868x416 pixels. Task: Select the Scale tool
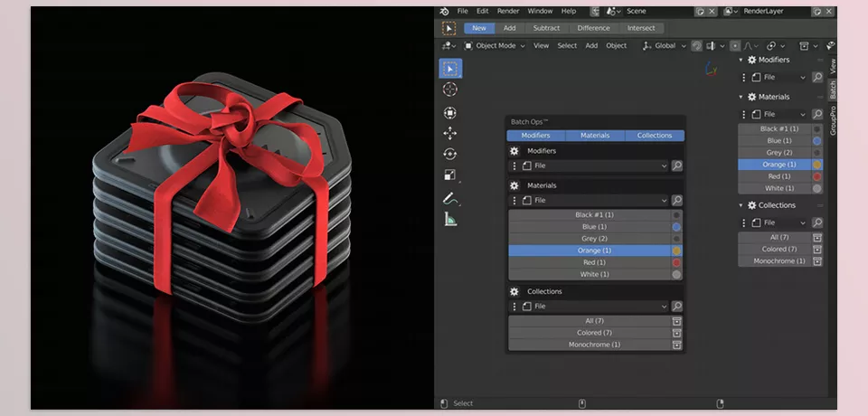coord(450,176)
